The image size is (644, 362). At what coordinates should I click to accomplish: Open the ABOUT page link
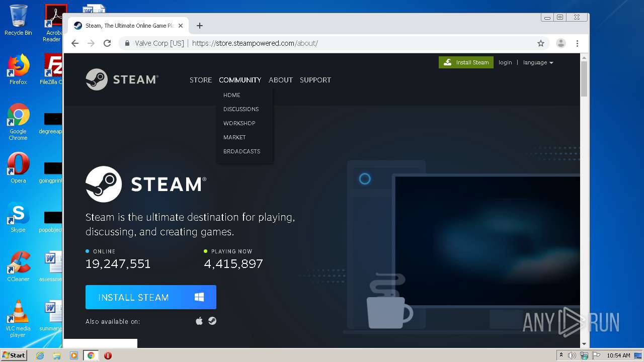pos(281,80)
